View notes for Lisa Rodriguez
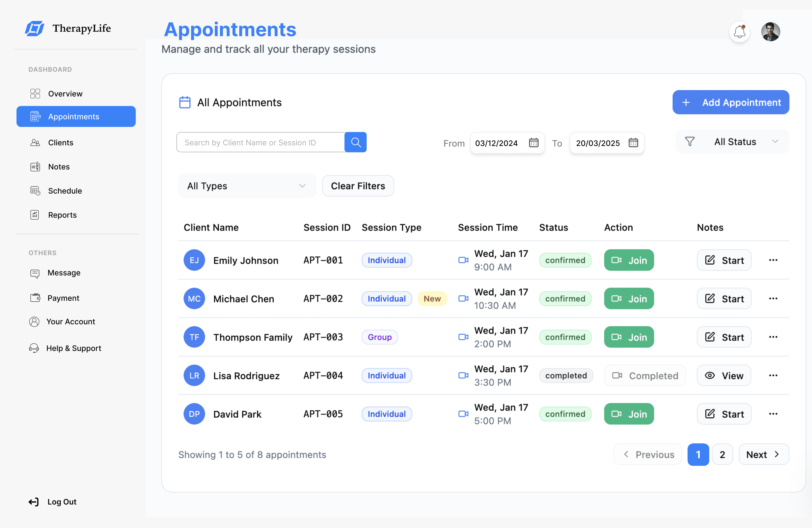The height and width of the screenshot is (528, 812). 724,375
